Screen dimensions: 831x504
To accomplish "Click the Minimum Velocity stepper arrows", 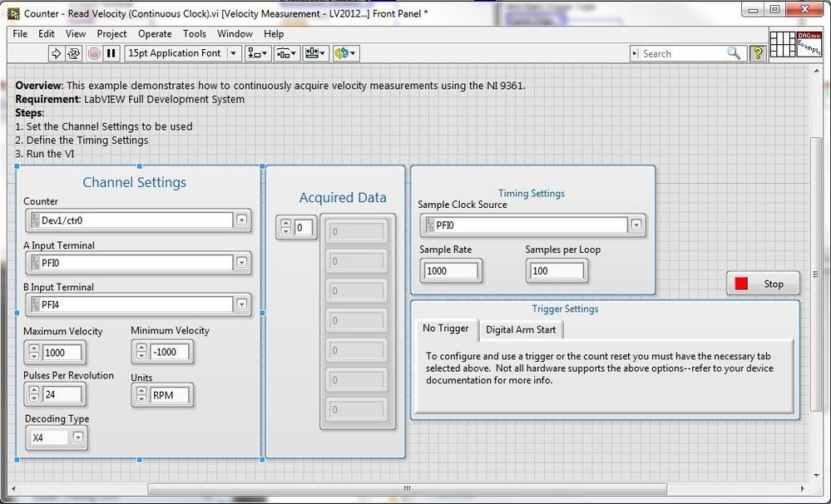I will pyautogui.click(x=141, y=351).
